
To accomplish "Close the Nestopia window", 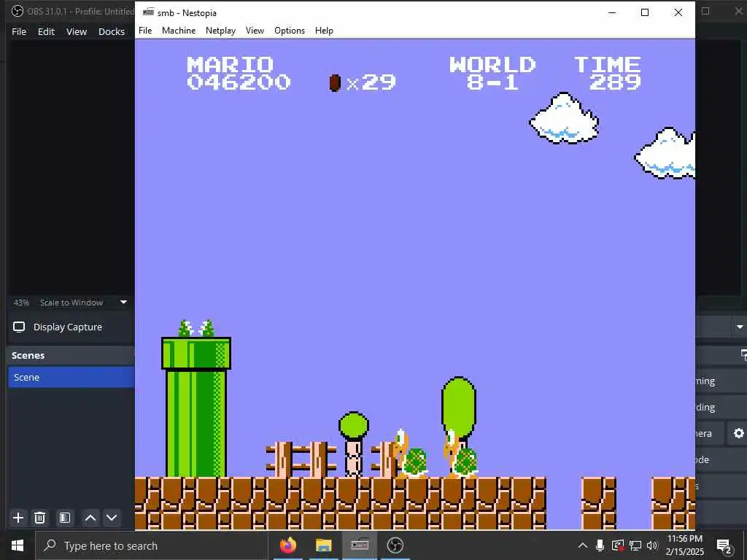I will [678, 13].
